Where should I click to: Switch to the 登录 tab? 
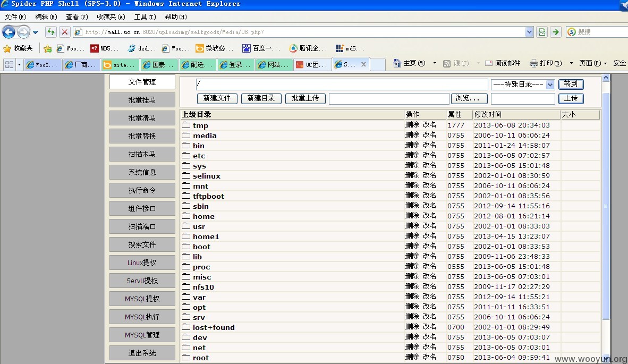pos(237,64)
